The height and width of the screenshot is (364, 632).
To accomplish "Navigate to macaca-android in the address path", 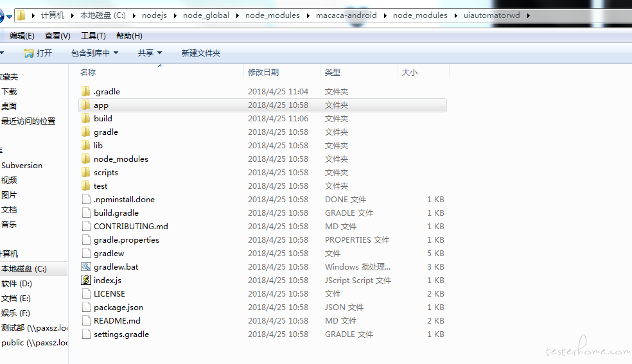I will tap(346, 15).
